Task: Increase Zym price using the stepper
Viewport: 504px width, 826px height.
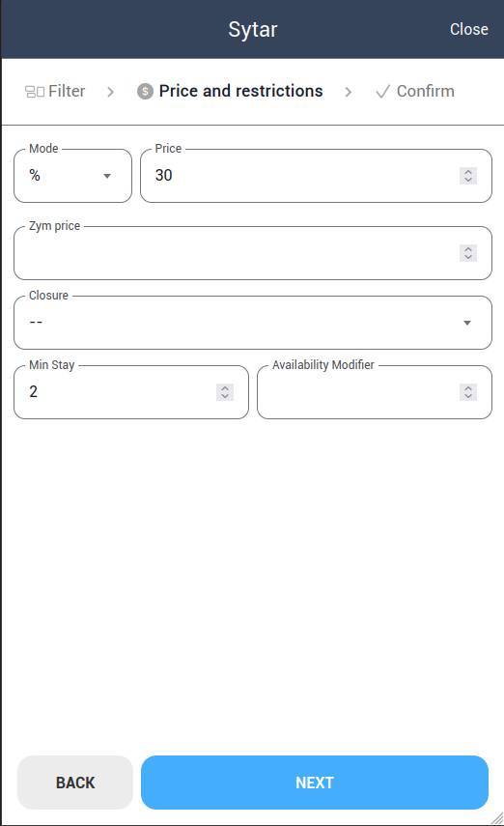Action: 468,249
